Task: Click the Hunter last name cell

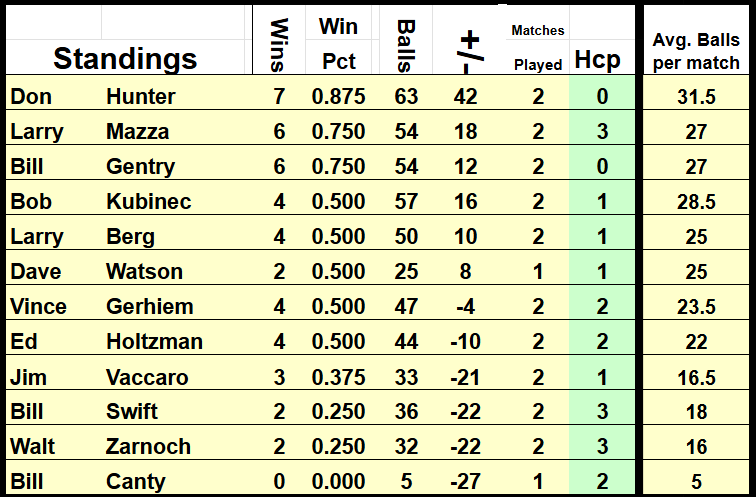Action: click(x=140, y=97)
